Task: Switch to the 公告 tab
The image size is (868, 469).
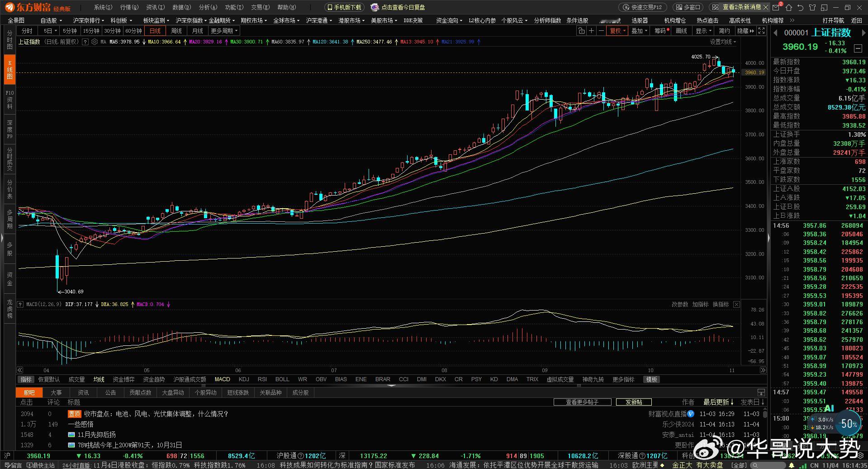Action: click(x=110, y=392)
